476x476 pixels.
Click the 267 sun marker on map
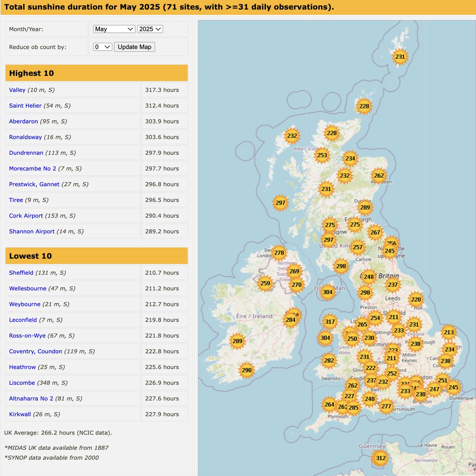pyautogui.click(x=375, y=232)
